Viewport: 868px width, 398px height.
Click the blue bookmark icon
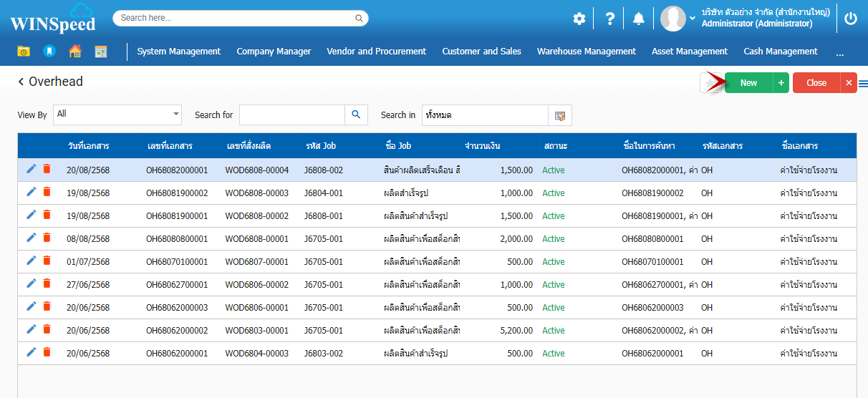[x=49, y=52]
